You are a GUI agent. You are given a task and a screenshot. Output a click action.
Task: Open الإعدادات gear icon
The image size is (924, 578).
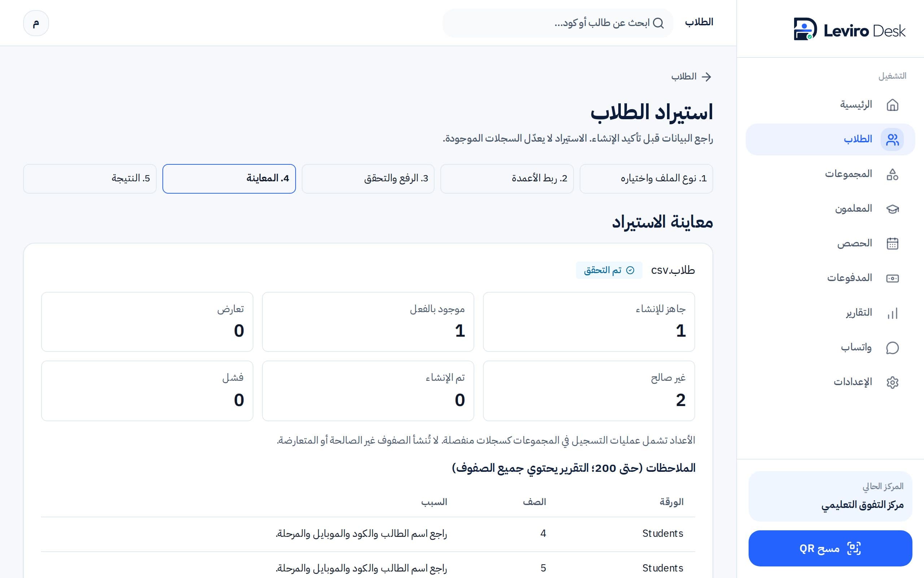[x=892, y=382]
